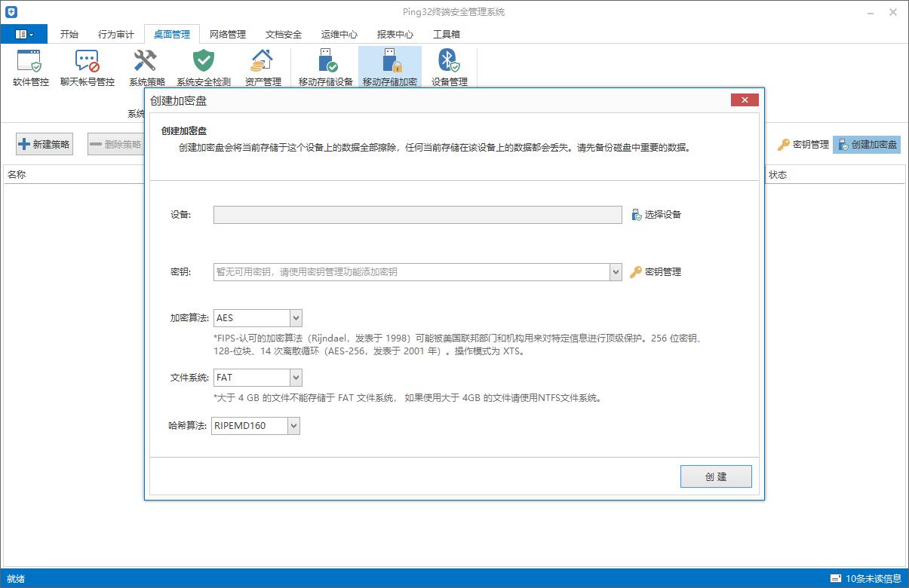
Task: Click 密钥管理 link in dialog
Action: pyautogui.click(x=656, y=272)
